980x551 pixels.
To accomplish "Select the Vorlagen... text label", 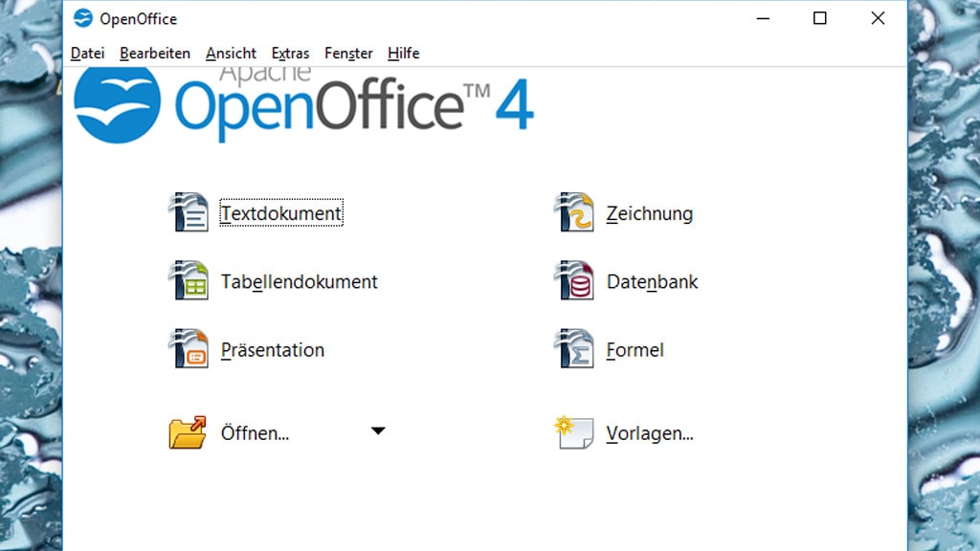I will point(650,433).
